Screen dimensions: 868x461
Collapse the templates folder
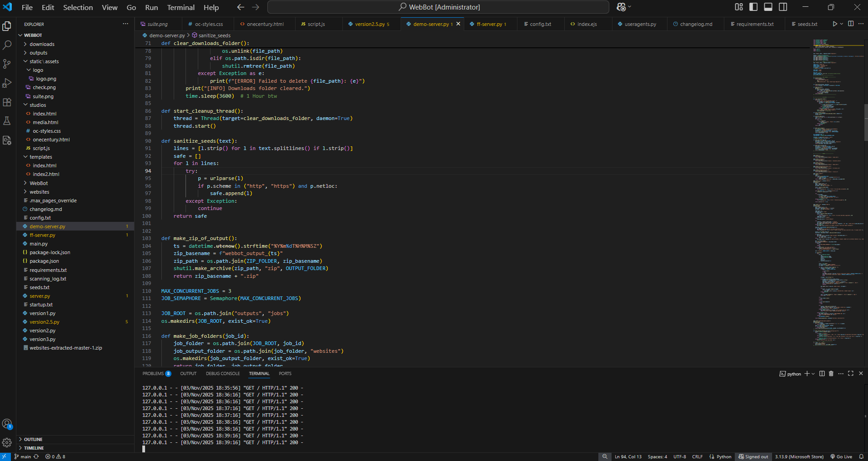coord(40,157)
